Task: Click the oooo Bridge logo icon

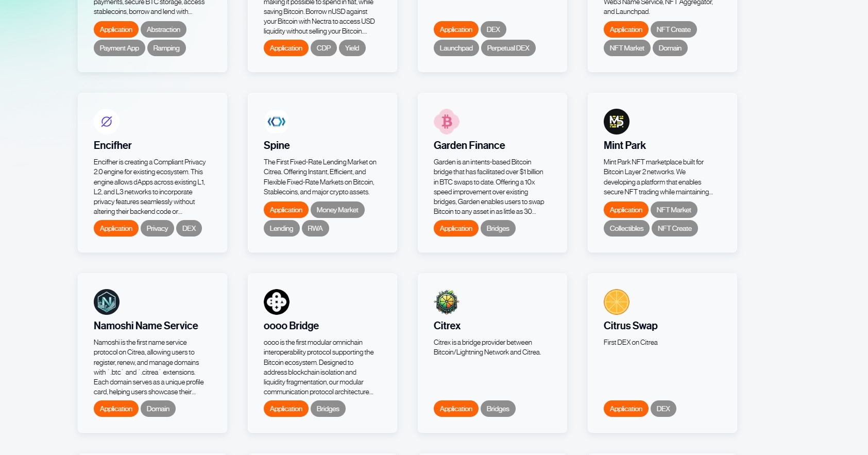Action: 277,302
